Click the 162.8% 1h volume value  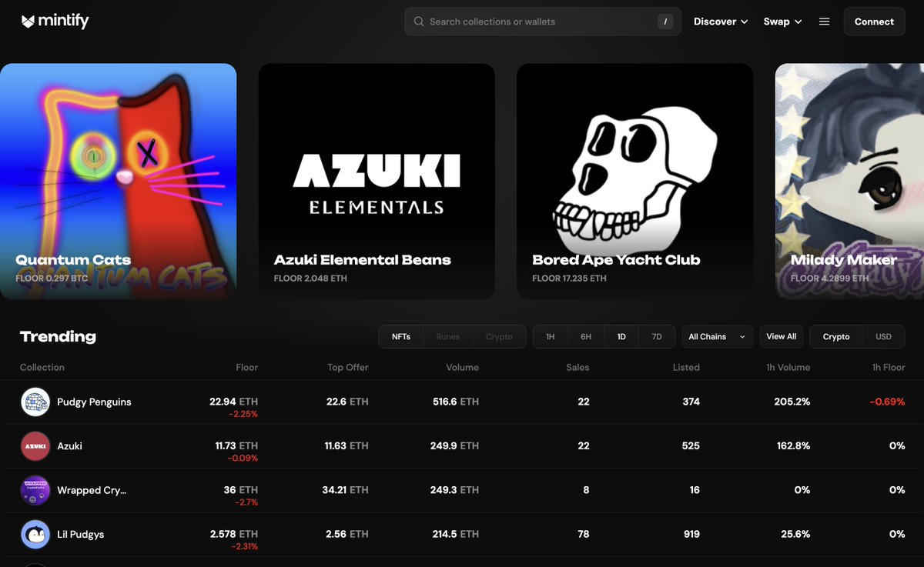coord(792,446)
